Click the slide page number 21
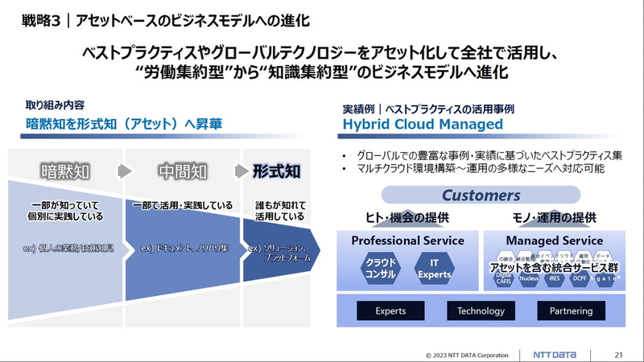Image resolution: width=644 pixels, height=362 pixels. click(x=619, y=355)
